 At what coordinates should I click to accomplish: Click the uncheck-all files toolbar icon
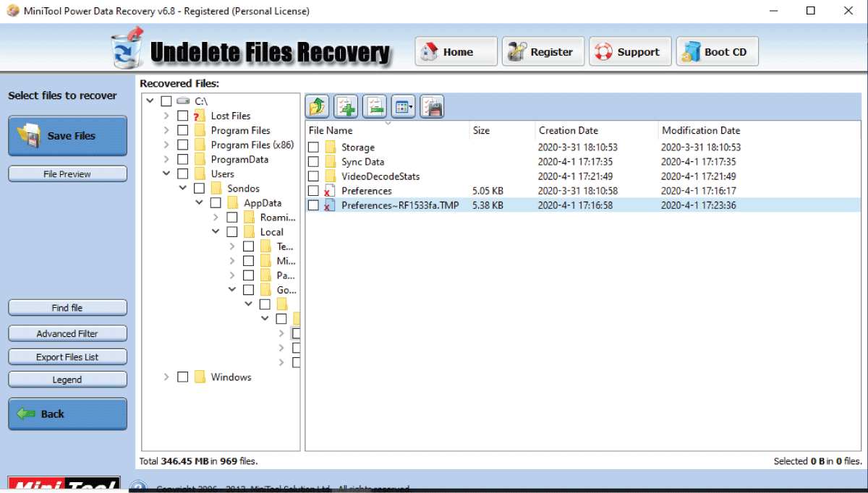click(374, 106)
